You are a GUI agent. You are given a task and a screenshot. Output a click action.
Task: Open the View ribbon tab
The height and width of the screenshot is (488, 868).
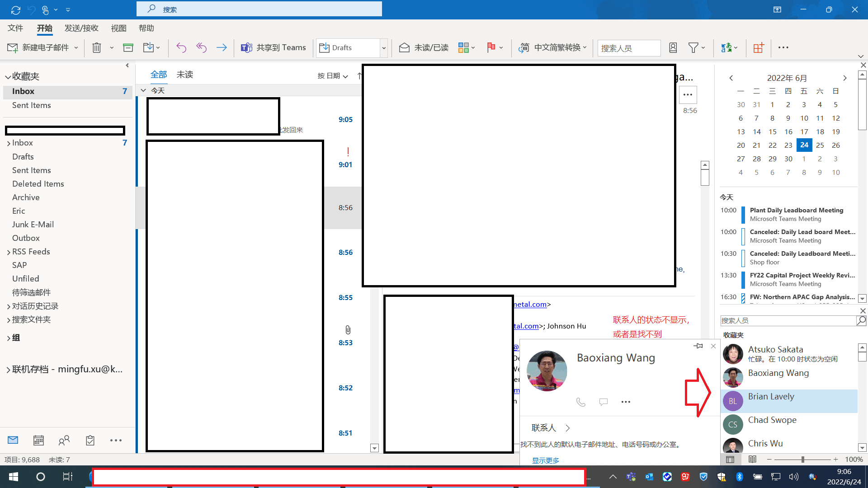tap(118, 28)
